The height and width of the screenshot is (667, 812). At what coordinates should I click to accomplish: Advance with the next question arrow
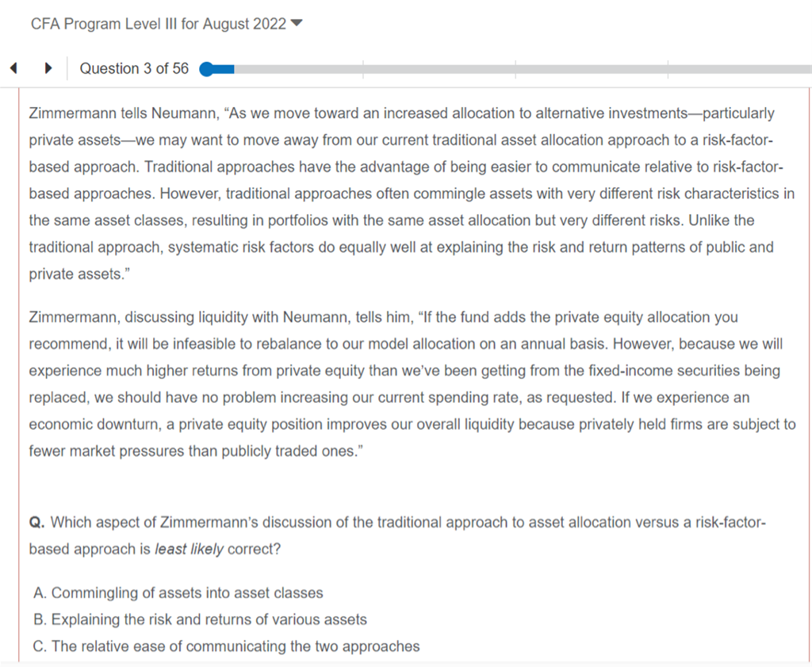tap(48, 69)
